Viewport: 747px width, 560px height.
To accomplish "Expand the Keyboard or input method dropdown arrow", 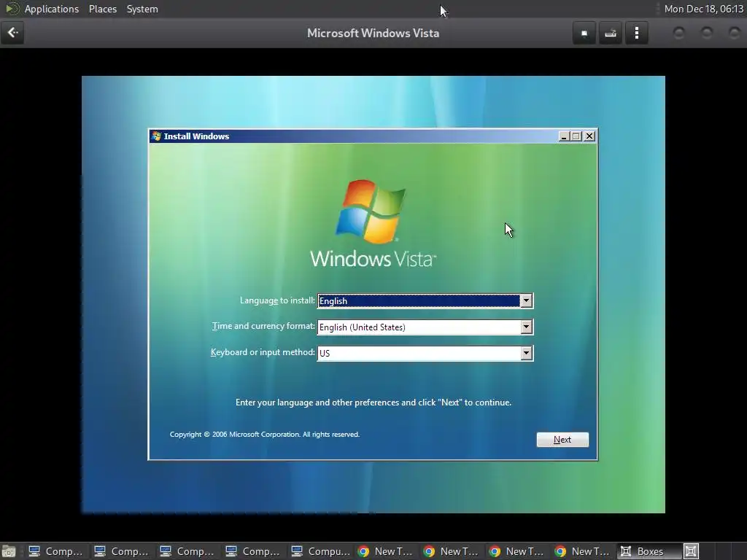I will coord(526,354).
